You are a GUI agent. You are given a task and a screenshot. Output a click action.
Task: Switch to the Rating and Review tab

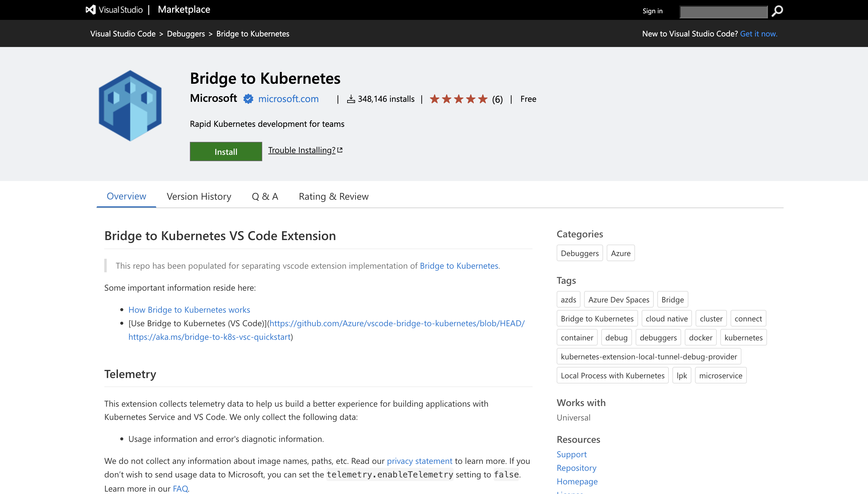[333, 195]
